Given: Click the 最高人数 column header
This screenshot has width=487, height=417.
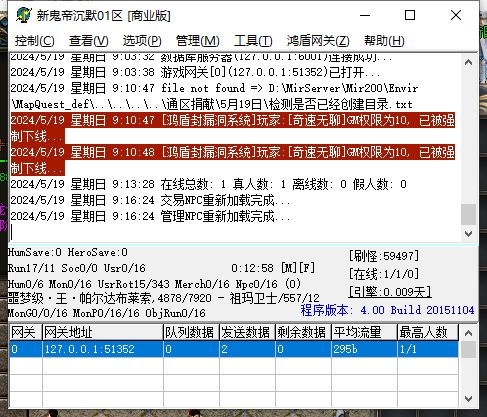Looking at the screenshot, I should pyautogui.click(x=428, y=332).
